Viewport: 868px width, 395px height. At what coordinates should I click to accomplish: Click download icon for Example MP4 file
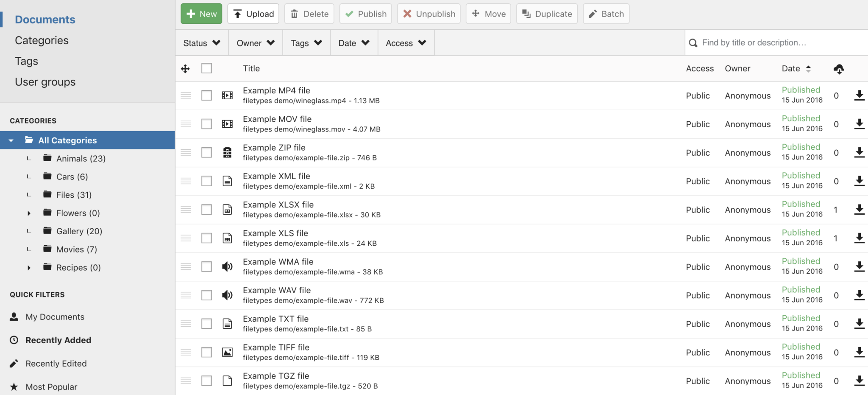[x=859, y=95]
